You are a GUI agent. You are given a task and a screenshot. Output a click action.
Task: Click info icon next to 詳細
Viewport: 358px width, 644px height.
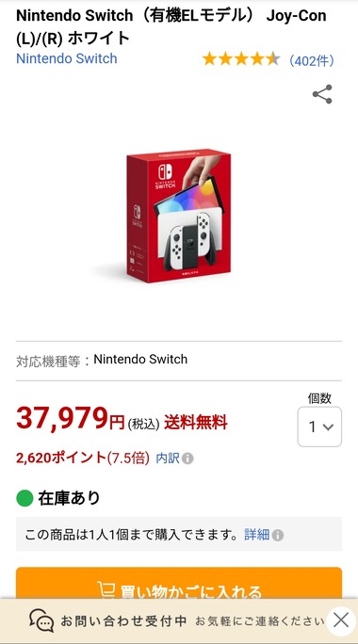tap(278, 535)
